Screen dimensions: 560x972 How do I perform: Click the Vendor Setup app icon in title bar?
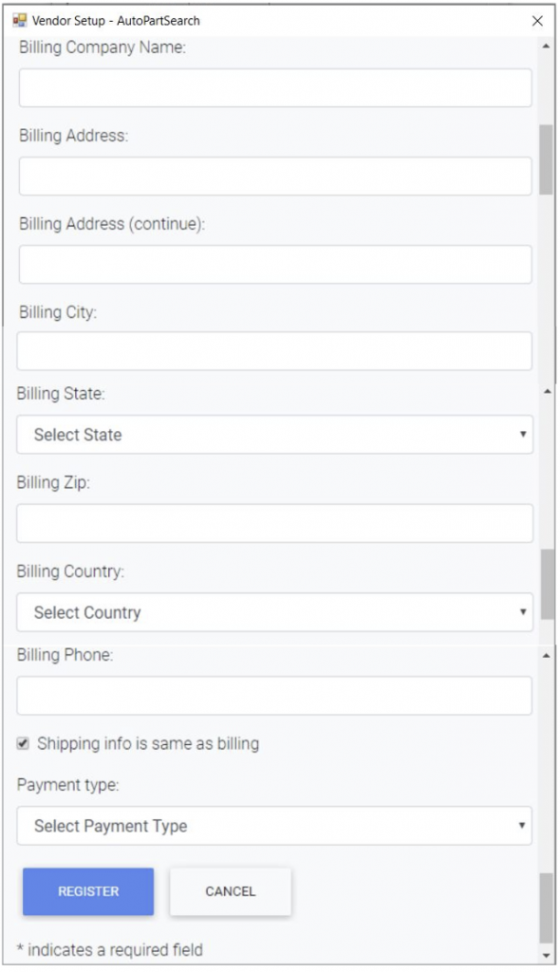pyautogui.click(x=20, y=21)
